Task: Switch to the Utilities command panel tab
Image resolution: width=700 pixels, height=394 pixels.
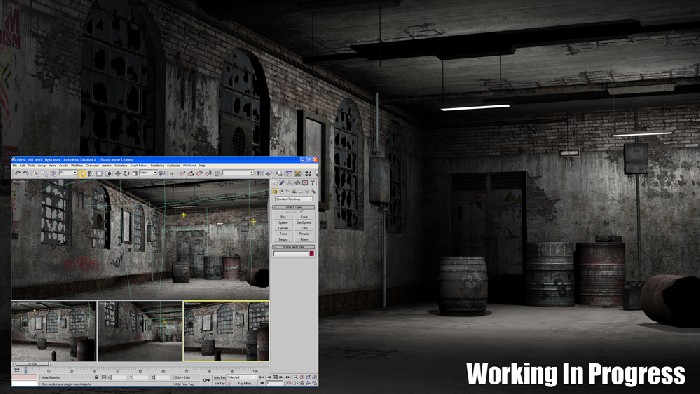Action: click(x=313, y=182)
